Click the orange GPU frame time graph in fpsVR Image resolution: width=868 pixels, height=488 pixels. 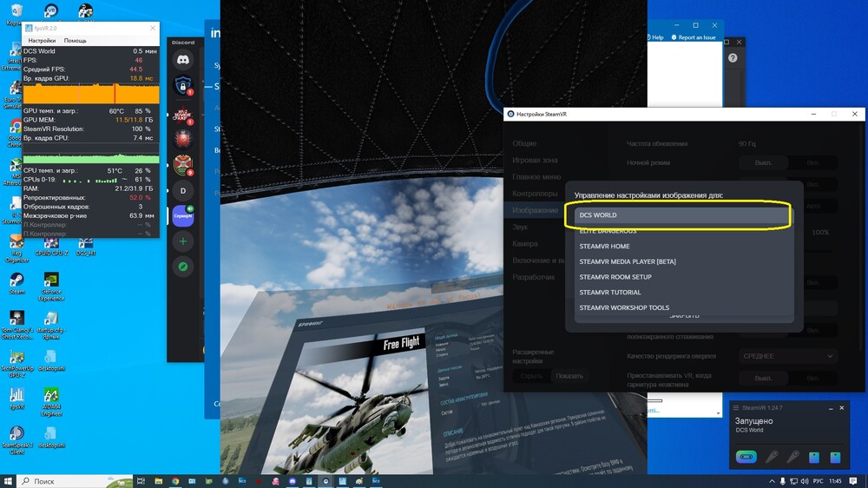[x=91, y=94]
